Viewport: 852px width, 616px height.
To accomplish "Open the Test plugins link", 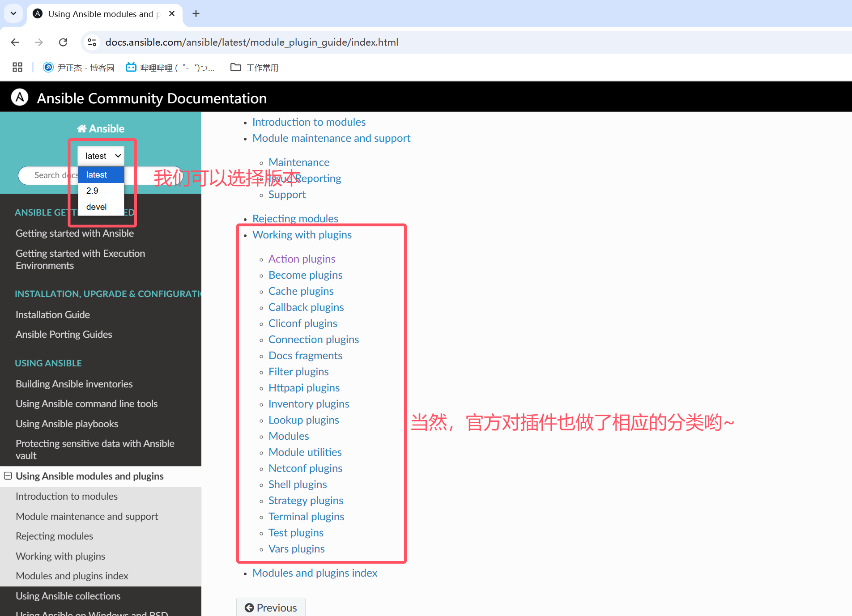I will coord(296,533).
